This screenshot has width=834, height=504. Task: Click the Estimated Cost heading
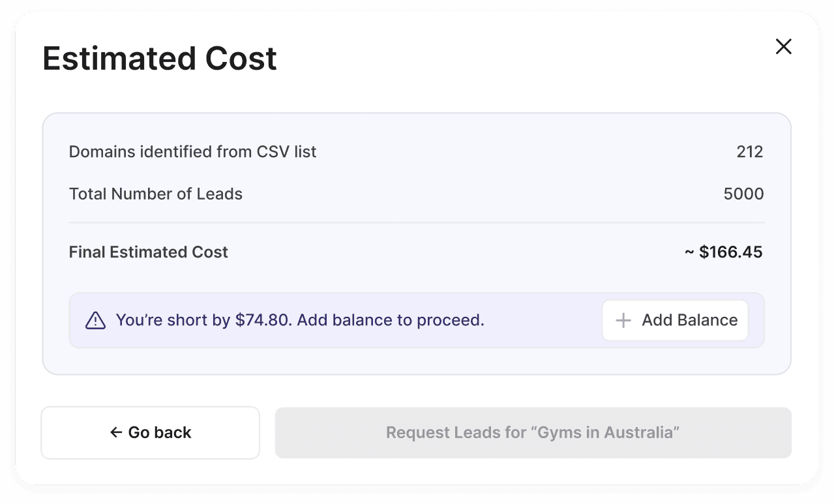pyautogui.click(x=160, y=59)
